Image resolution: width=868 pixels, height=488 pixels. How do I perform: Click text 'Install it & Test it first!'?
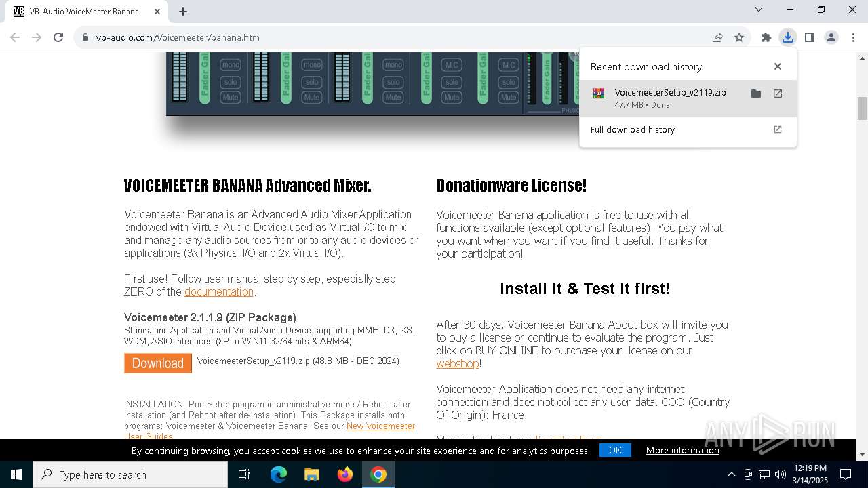pyautogui.click(x=585, y=289)
